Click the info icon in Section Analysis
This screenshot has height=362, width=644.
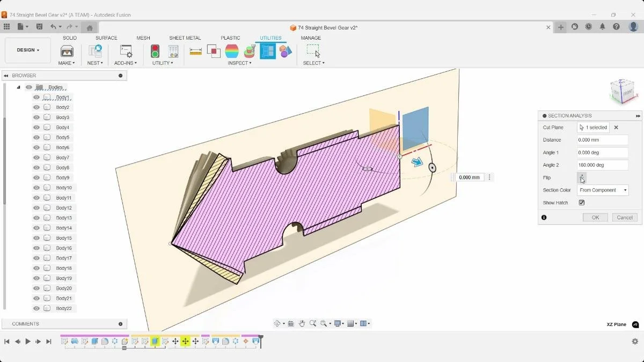(544, 218)
